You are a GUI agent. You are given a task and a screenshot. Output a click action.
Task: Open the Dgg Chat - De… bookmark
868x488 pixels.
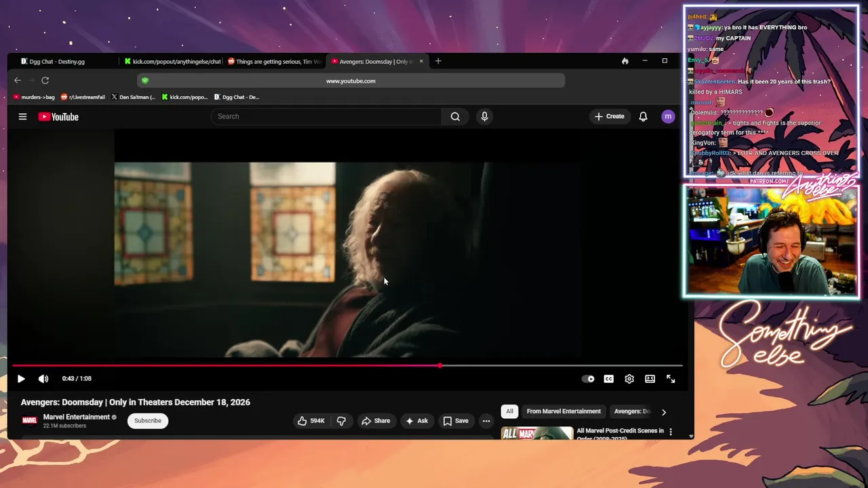click(237, 97)
